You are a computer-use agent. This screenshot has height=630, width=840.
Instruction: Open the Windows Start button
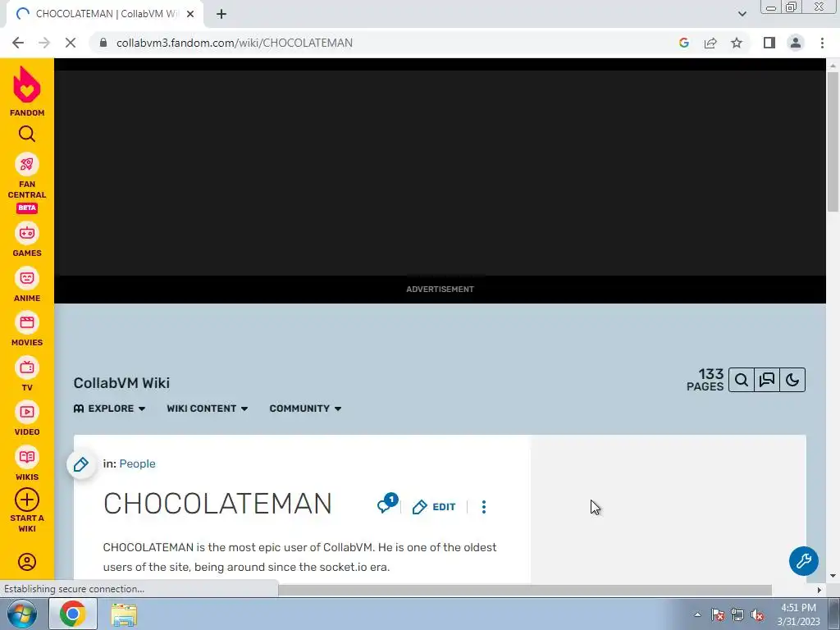point(21,614)
